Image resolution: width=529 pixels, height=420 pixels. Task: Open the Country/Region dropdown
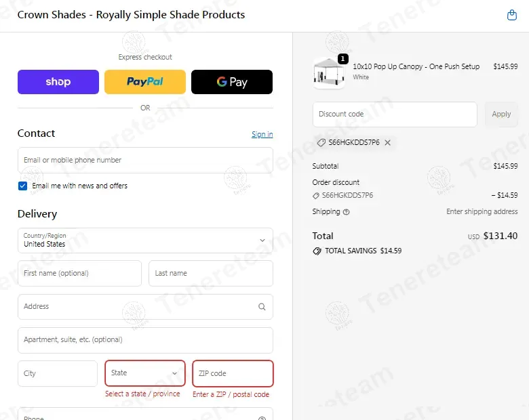(145, 240)
